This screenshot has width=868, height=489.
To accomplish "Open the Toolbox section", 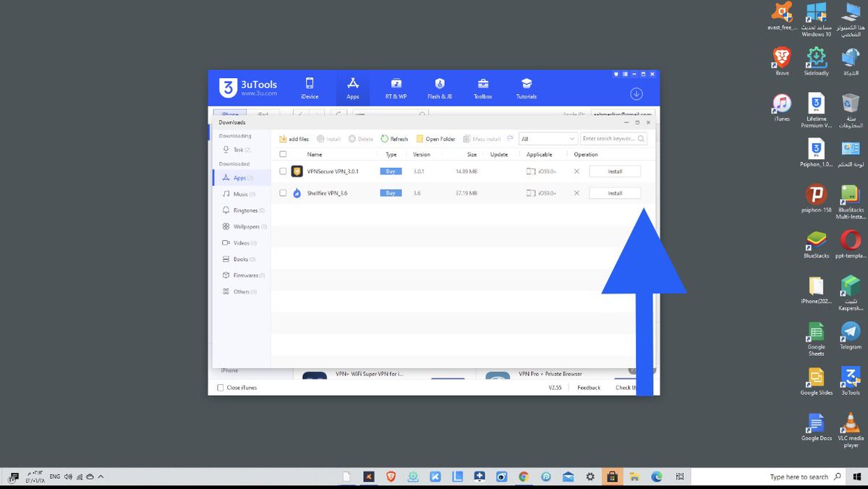I will [x=482, y=88].
